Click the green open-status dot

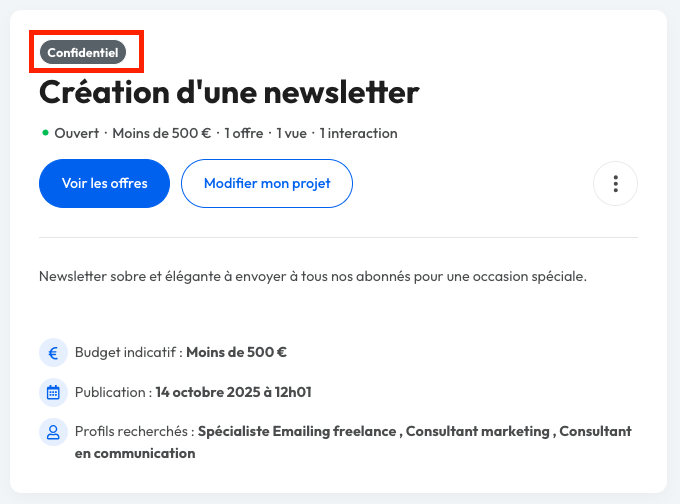45,132
